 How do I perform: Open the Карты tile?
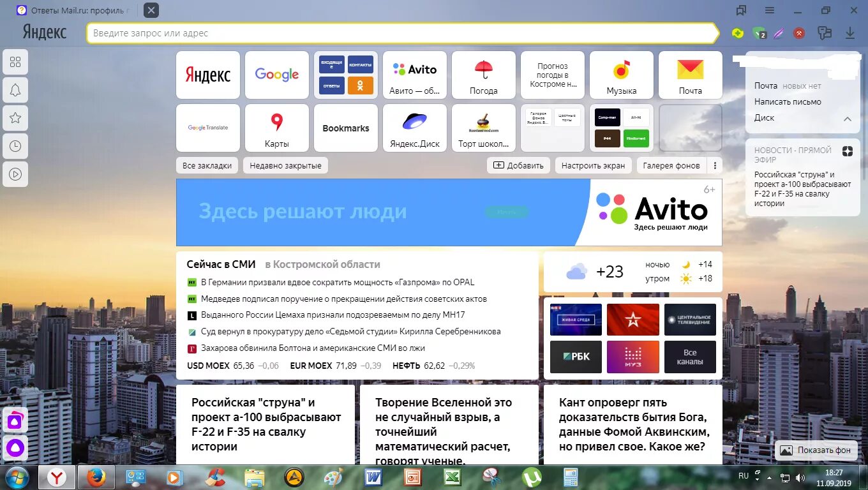pos(277,128)
